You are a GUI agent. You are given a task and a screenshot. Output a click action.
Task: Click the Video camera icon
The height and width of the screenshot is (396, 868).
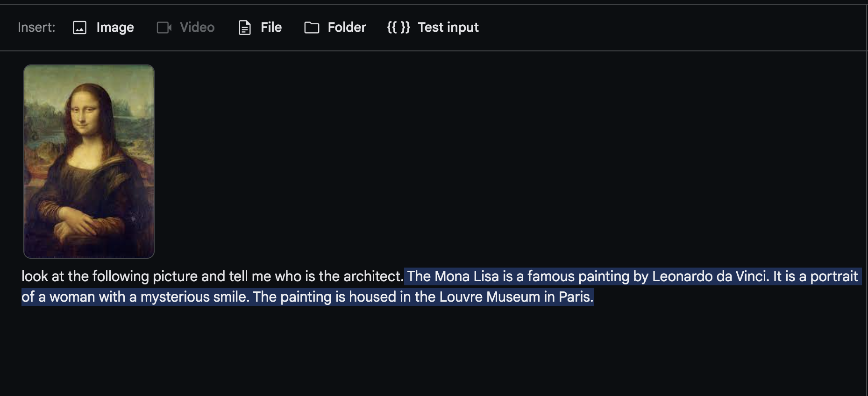click(x=164, y=28)
